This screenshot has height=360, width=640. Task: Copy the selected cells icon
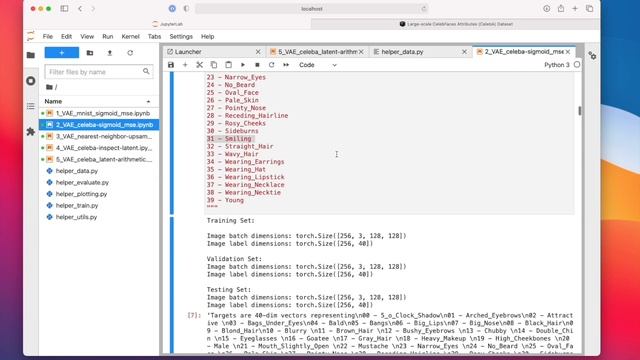tap(214, 65)
